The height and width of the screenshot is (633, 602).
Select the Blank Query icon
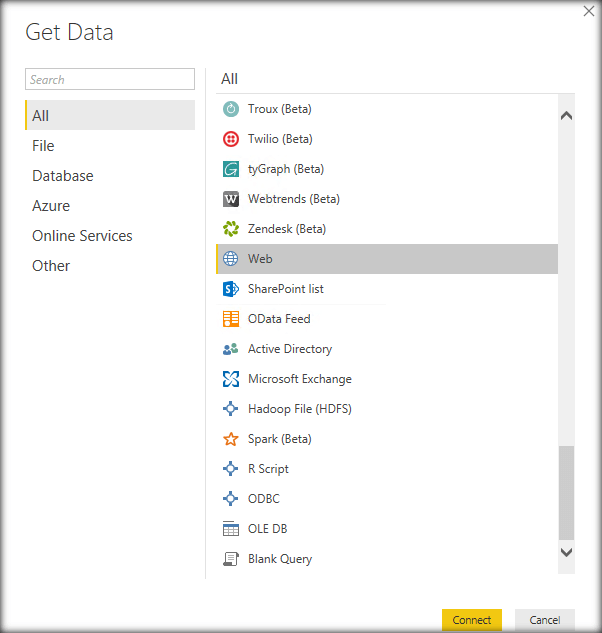(x=231, y=559)
